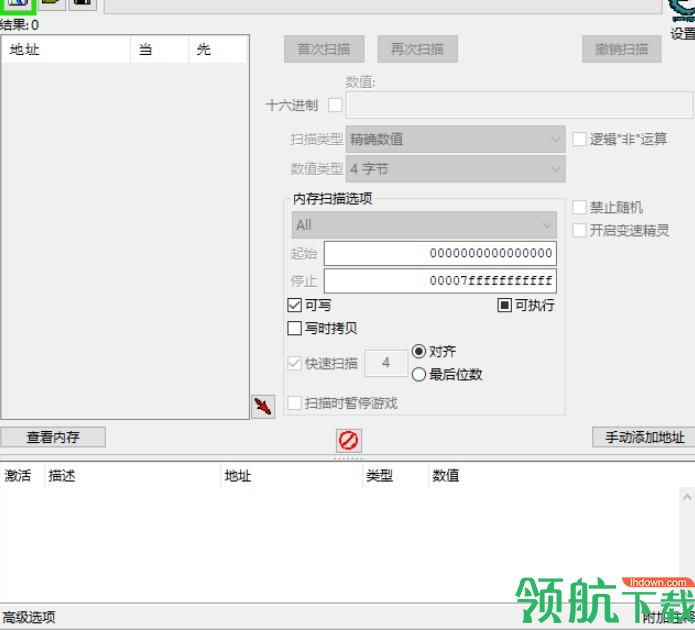695x630 pixels.
Task: Click the 结果: 0 found count label
Action: point(20,25)
